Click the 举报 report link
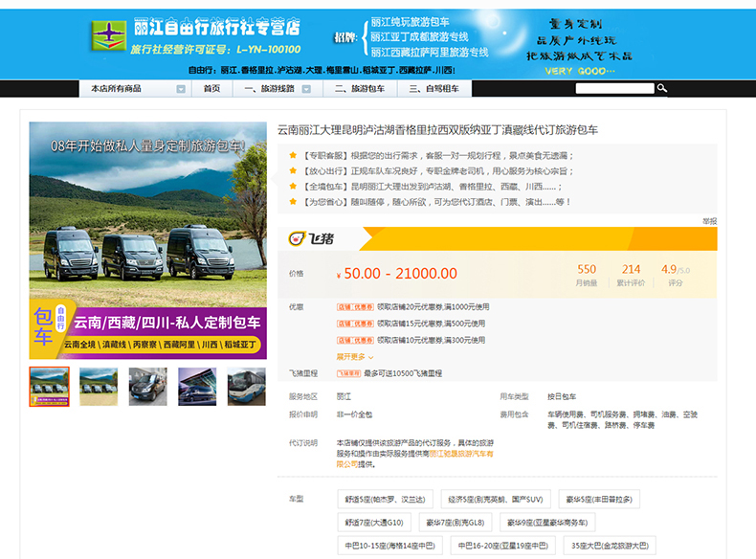756x559 pixels. (x=709, y=221)
